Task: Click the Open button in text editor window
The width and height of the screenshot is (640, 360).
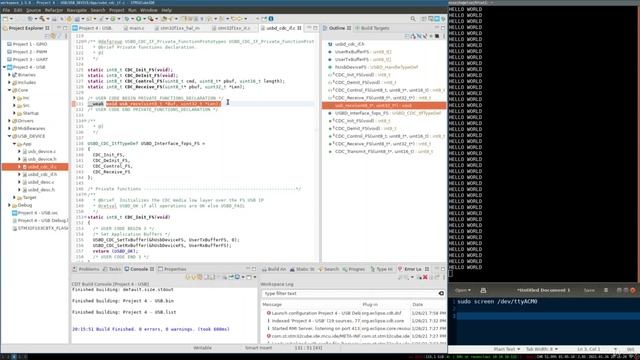Action: (462, 290)
